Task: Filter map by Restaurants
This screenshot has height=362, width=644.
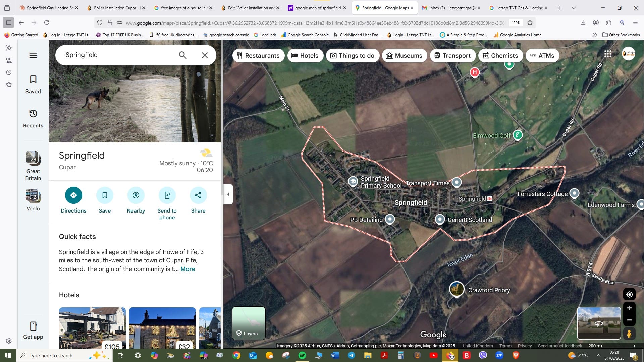Action: (x=258, y=56)
